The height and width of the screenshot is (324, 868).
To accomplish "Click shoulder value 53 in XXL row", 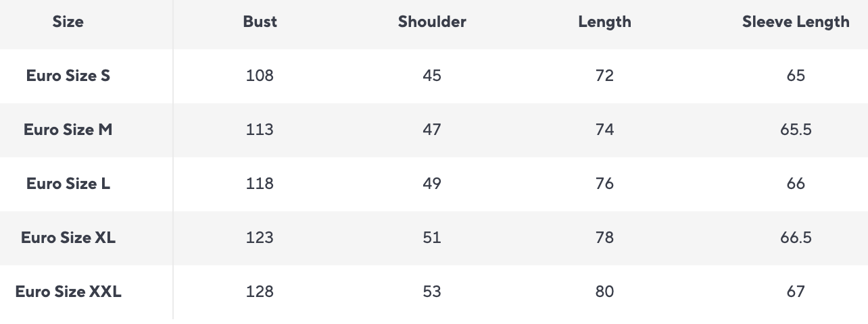I will point(432,292).
